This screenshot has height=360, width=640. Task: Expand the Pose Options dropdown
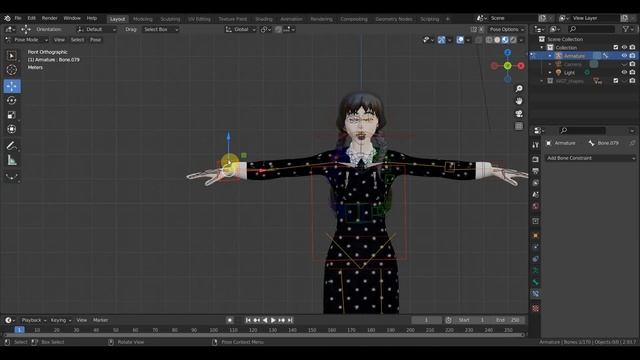pos(507,29)
